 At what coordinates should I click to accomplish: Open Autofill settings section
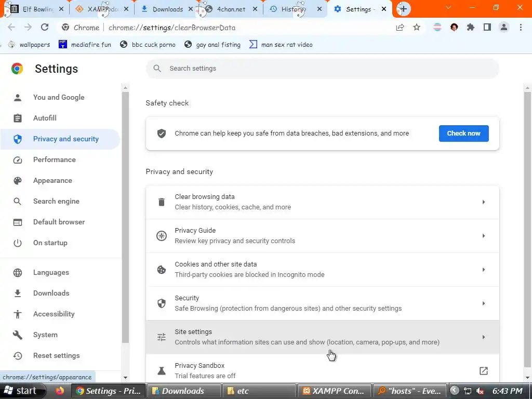tap(60, 118)
